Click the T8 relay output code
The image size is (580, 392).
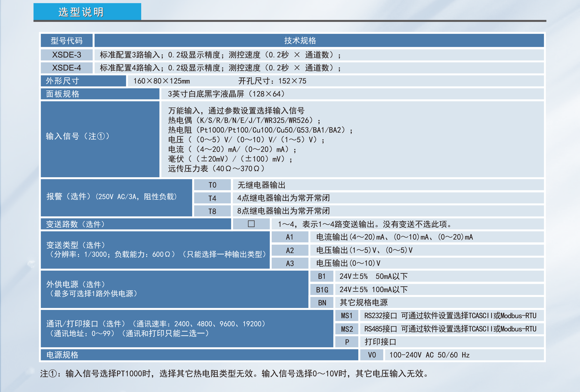tap(212, 211)
